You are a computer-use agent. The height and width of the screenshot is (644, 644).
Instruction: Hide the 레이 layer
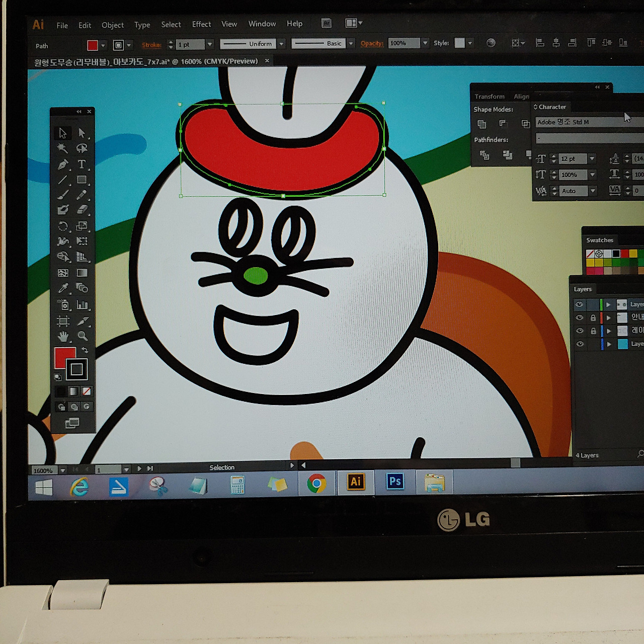tap(579, 331)
